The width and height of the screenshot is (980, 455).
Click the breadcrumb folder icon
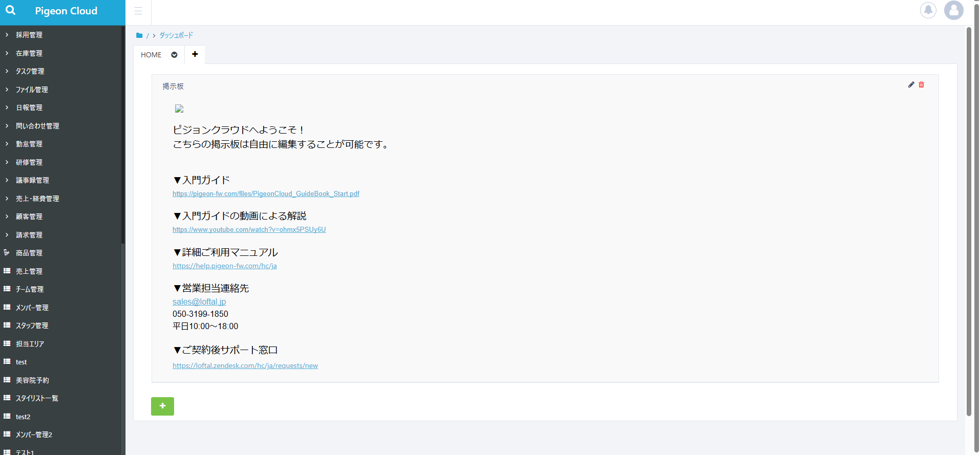click(x=139, y=35)
